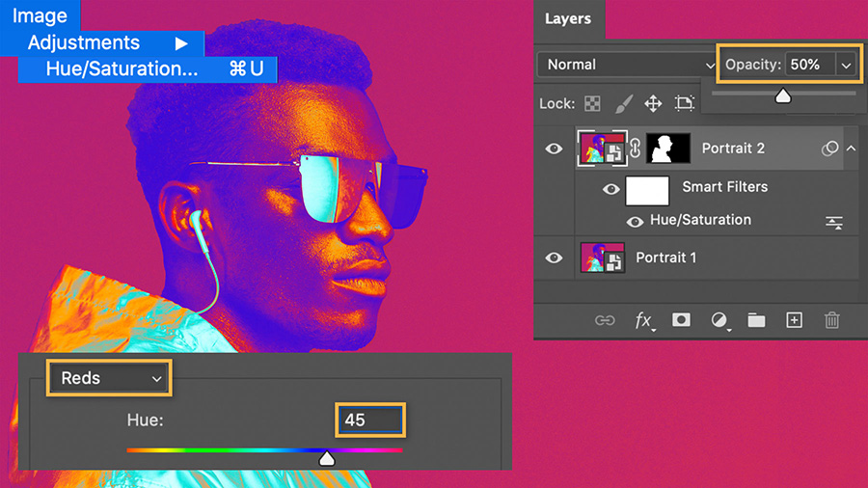The height and width of the screenshot is (488, 868).
Task: Create new fill or adjustment layer
Action: [719, 320]
